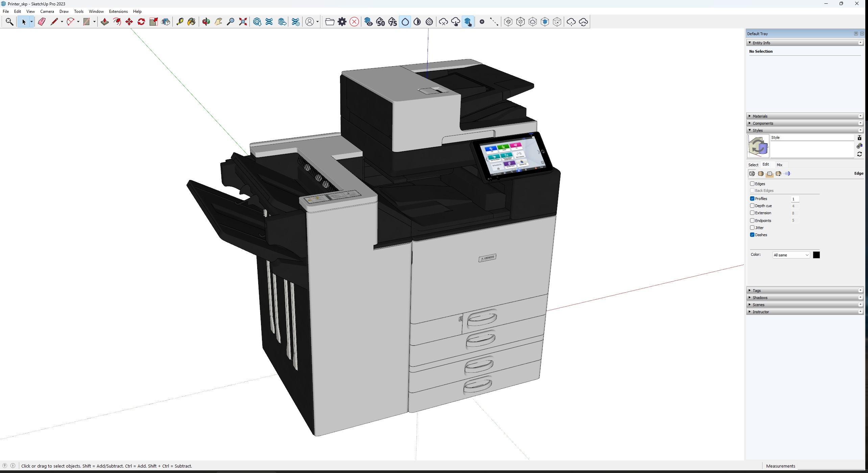Click the Zoom Extents tool
868x473 pixels.
(243, 22)
